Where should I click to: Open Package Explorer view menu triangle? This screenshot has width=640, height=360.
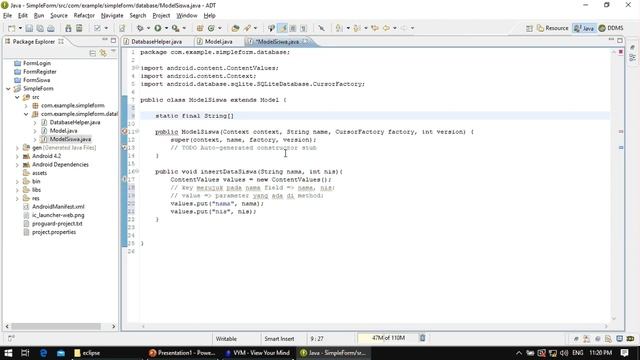(x=113, y=52)
